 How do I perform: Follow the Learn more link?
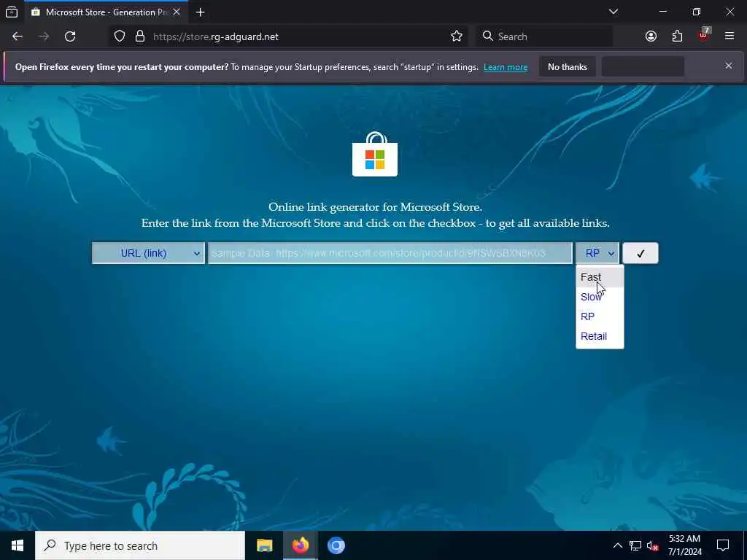coord(506,67)
